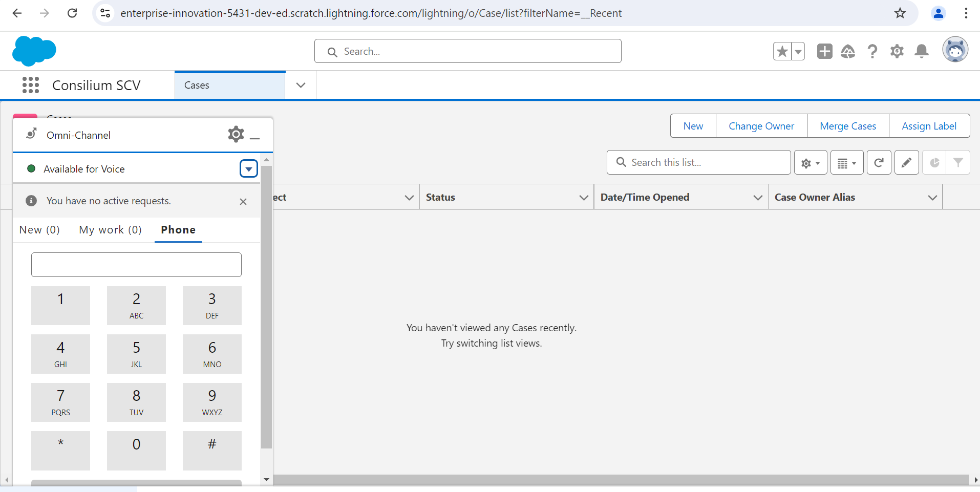Open the Salesforce Setup gear menu
Screen dimensions: 980x492
[x=897, y=51]
